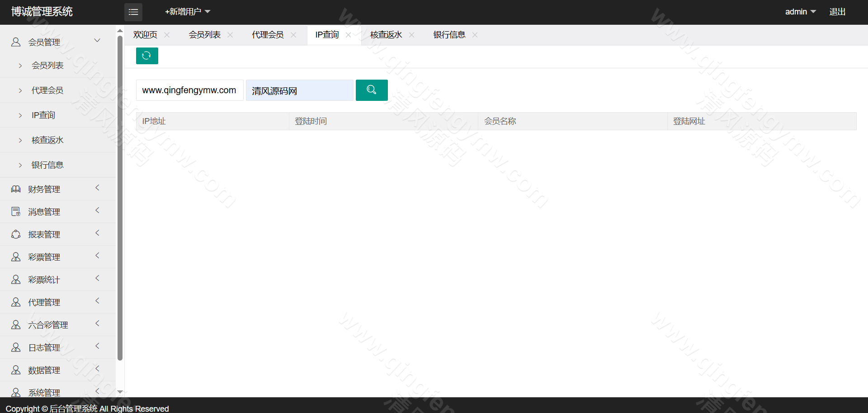Toggle the sidebar hamburger menu icon

click(x=133, y=12)
